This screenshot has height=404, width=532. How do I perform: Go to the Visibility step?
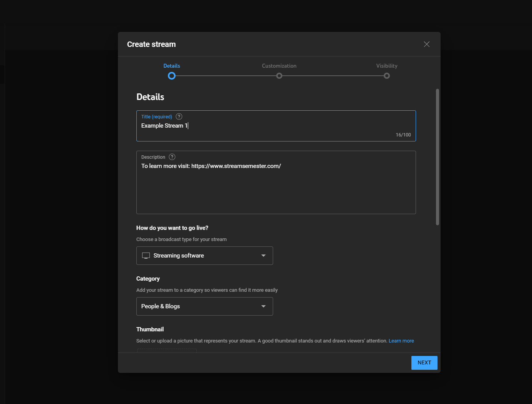(387, 66)
